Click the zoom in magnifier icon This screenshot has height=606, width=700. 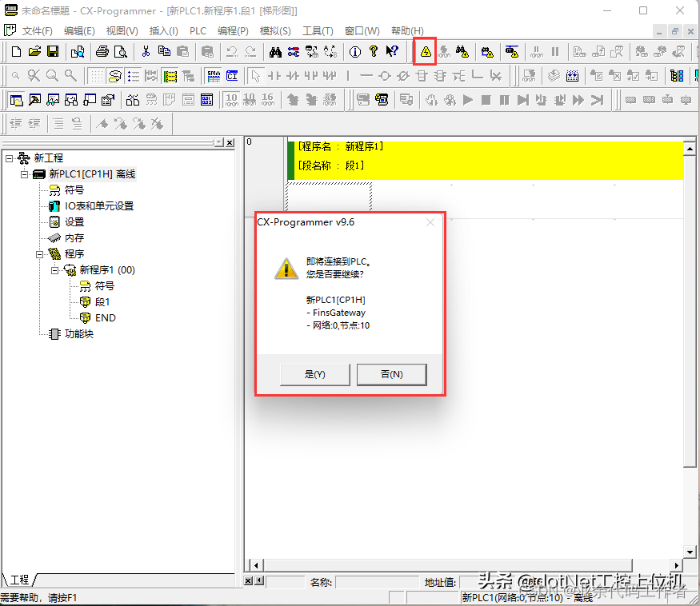pyautogui.click(x=52, y=76)
